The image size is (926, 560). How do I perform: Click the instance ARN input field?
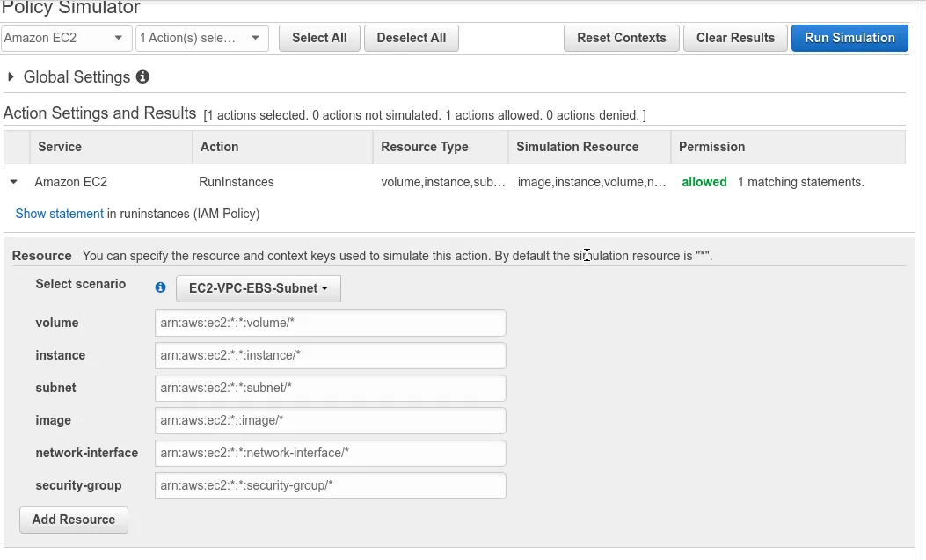[330, 355]
